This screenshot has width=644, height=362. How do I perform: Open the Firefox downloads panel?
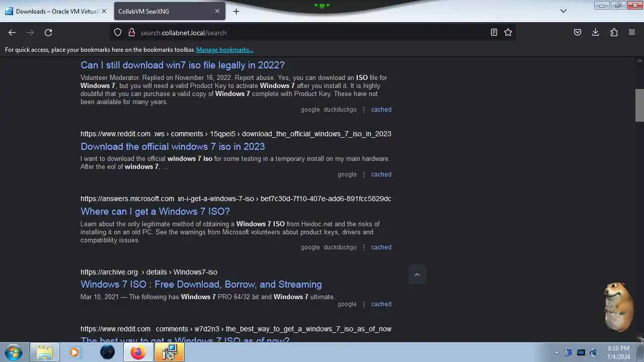pyautogui.click(x=595, y=33)
